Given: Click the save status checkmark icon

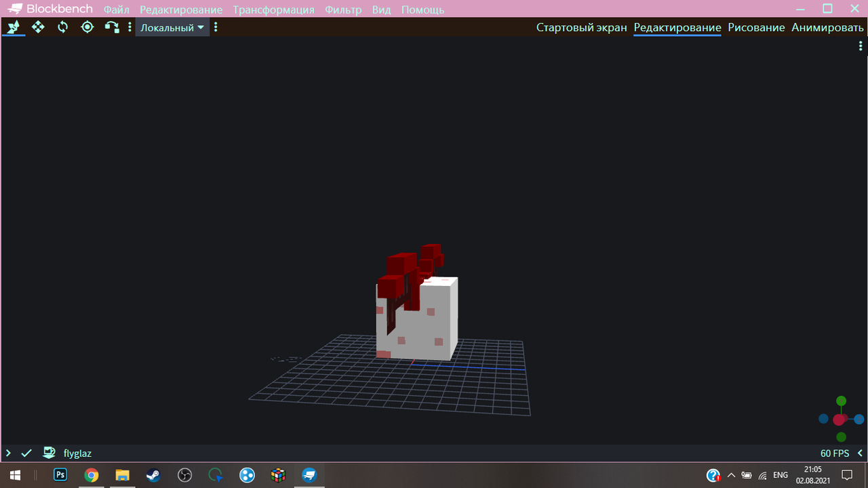Looking at the screenshot, I should (x=26, y=453).
